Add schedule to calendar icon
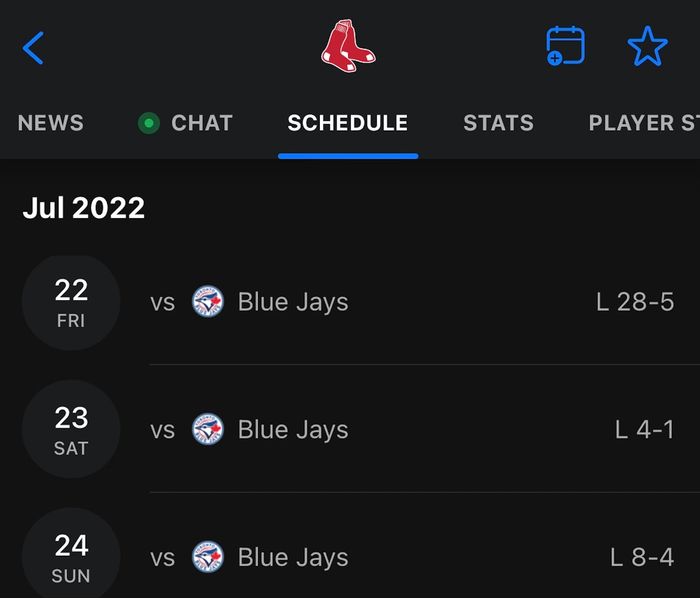This screenshot has width=700, height=598. pyautogui.click(x=565, y=46)
